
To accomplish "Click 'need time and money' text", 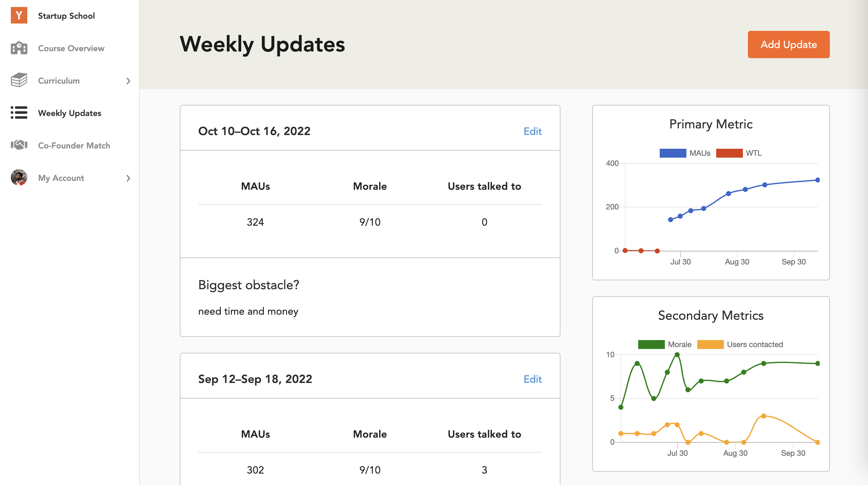I will tap(248, 311).
